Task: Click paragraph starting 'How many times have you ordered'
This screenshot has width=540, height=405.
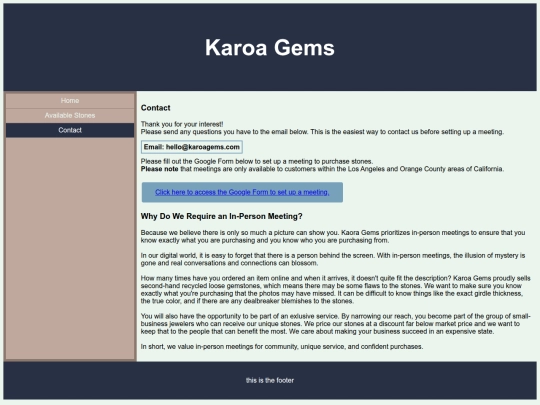Action: click(335, 289)
